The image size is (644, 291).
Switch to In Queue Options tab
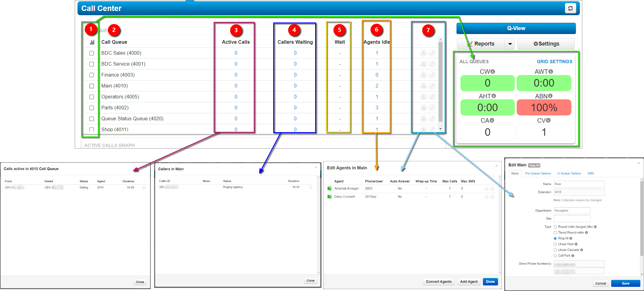point(569,173)
